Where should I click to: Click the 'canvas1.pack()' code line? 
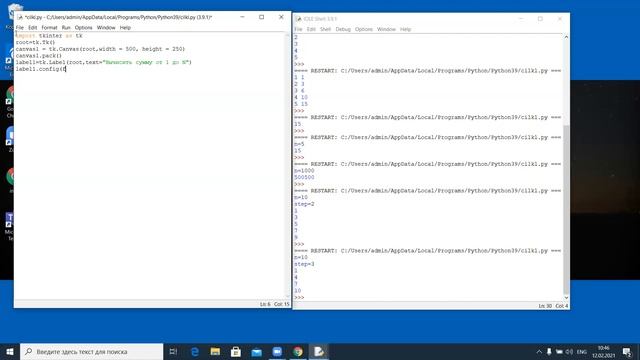tap(39, 56)
